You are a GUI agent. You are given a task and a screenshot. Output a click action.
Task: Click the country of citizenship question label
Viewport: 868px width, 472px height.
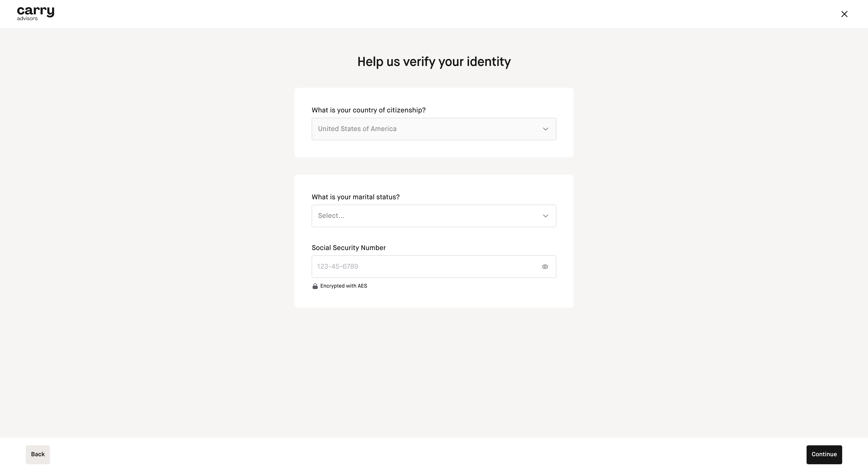pos(368,110)
